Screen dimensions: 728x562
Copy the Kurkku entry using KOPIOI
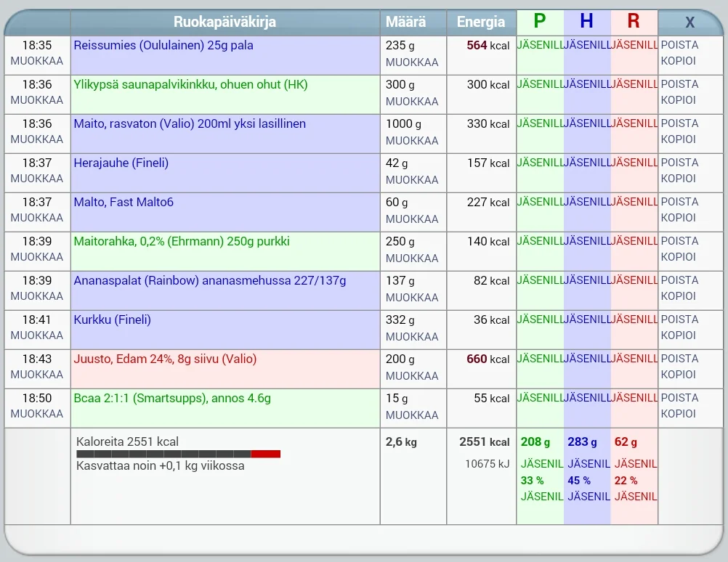click(679, 335)
